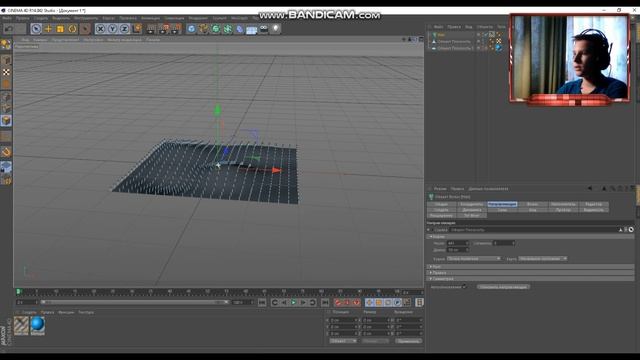The height and width of the screenshot is (360, 640).
Task: Switch to Polygons mode in the left sidebar
Action: click(6, 120)
